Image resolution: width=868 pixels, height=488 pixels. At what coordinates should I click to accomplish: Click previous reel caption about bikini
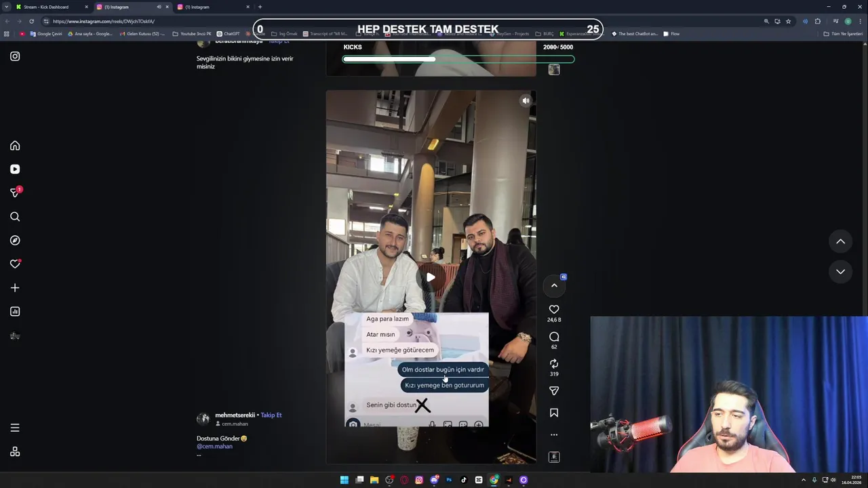click(x=245, y=62)
